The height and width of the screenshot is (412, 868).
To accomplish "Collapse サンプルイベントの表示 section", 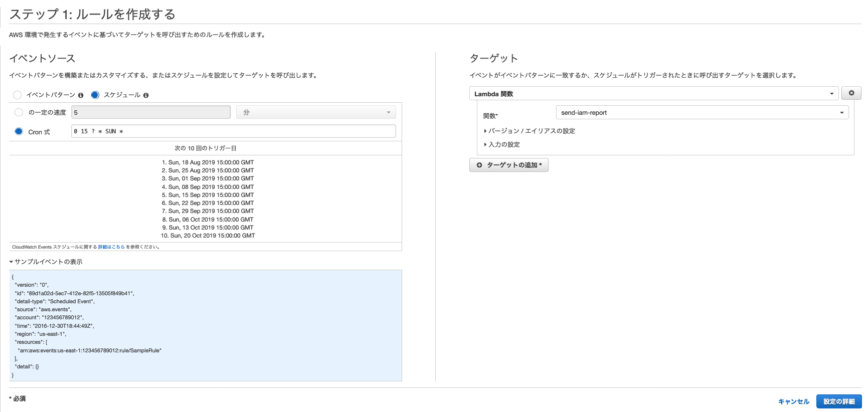I will coord(46,262).
